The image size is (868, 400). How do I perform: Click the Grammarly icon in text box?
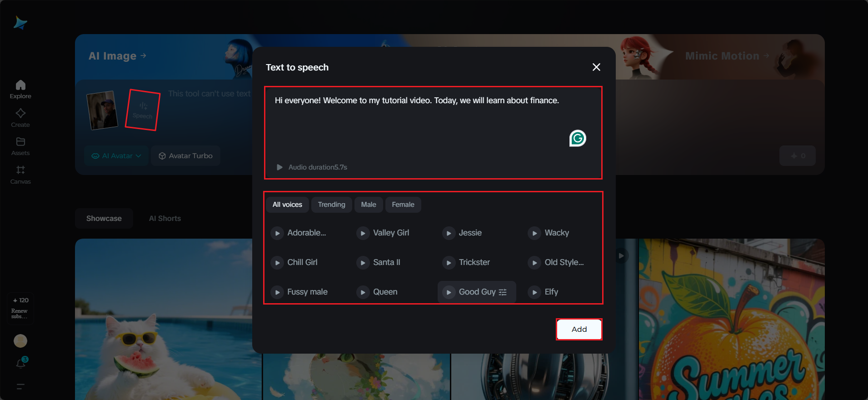[x=578, y=138]
